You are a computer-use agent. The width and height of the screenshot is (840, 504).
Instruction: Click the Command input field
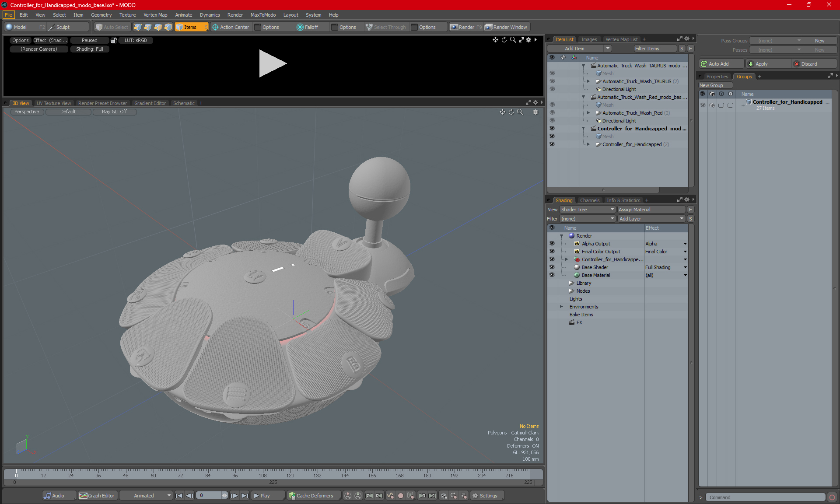(x=766, y=497)
